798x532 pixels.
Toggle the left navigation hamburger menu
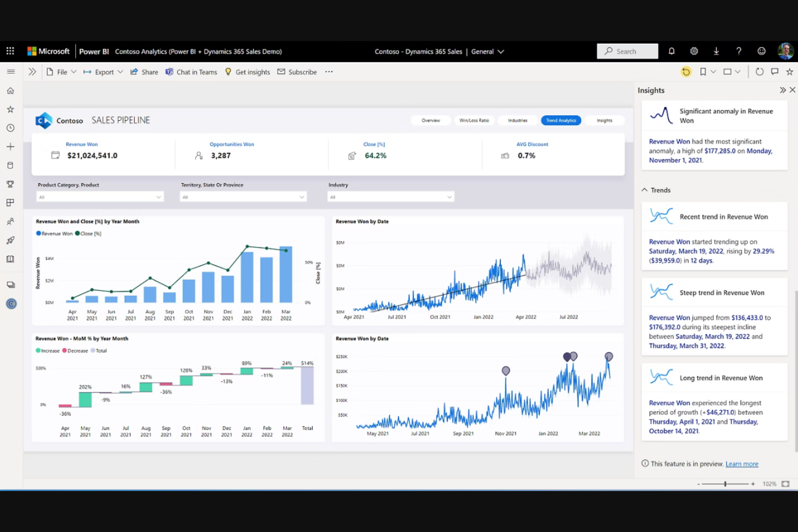pyautogui.click(x=10, y=72)
